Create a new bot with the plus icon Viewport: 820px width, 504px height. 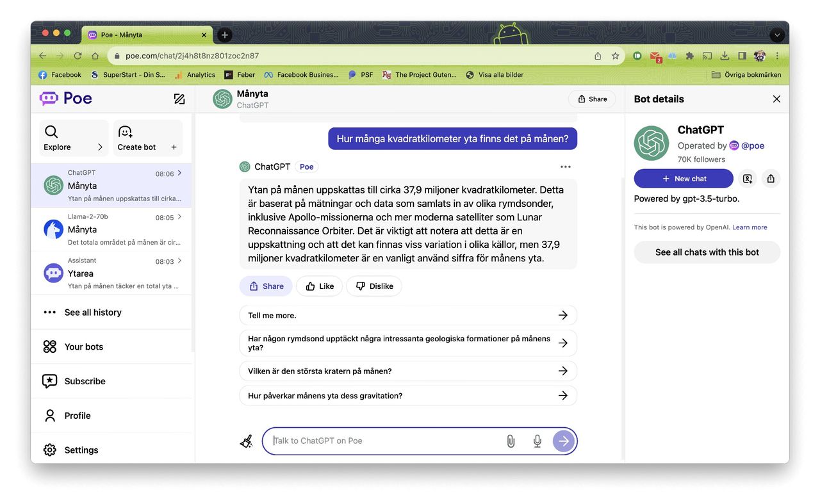tap(173, 147)
